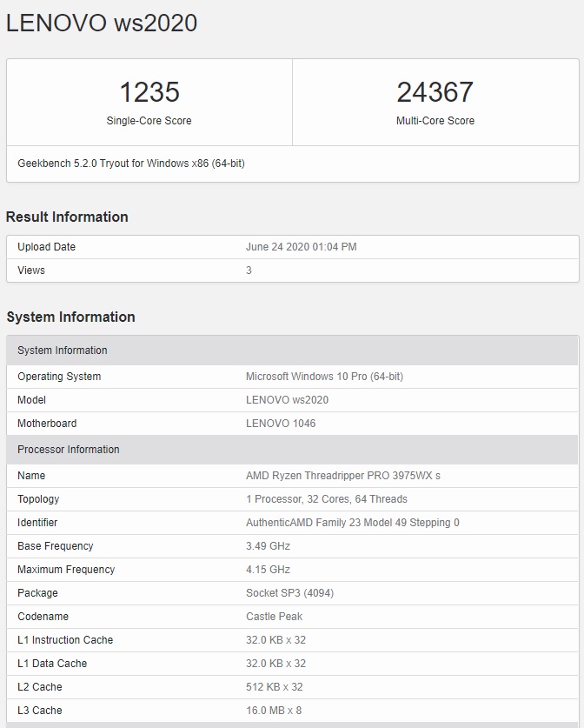Click the AMD Ryzen Threadripper PRO 3975WX name

click(x=342, y=476)
